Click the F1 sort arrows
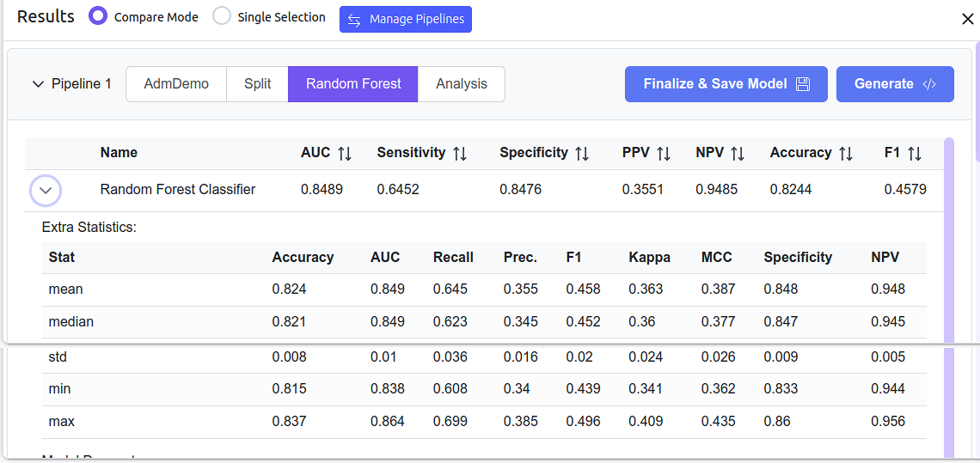The width and height of the screenshot is (980, 463). 915,154
